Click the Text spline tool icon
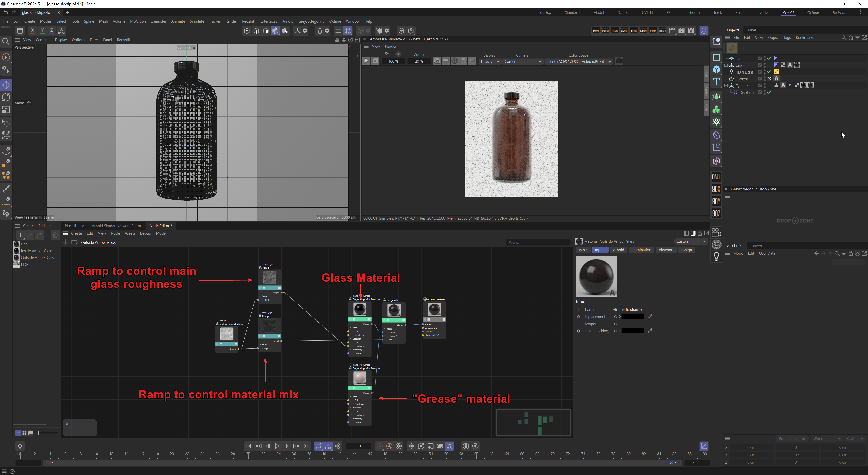868x475 pixels. click(716, 82)
